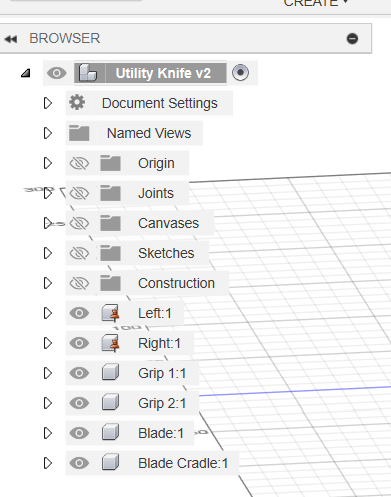
Task: Open the CREATE menu
Action: click(x=315, y=3)
